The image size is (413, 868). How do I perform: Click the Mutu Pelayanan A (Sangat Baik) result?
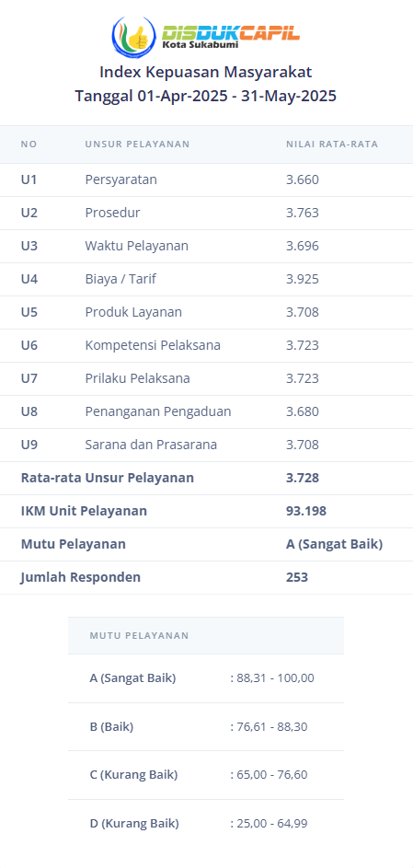click(x=335, y=544)
